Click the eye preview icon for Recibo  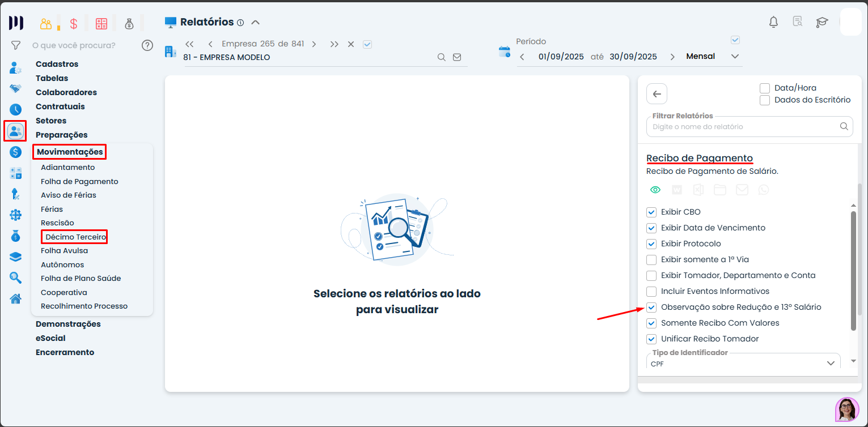(x=655, y=190)
